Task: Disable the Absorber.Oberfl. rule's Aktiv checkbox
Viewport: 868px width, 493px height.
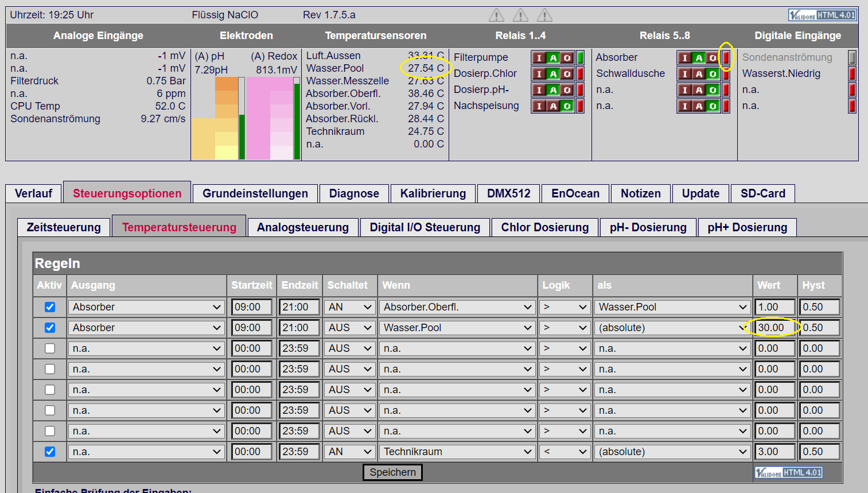Action: [50, 307]
